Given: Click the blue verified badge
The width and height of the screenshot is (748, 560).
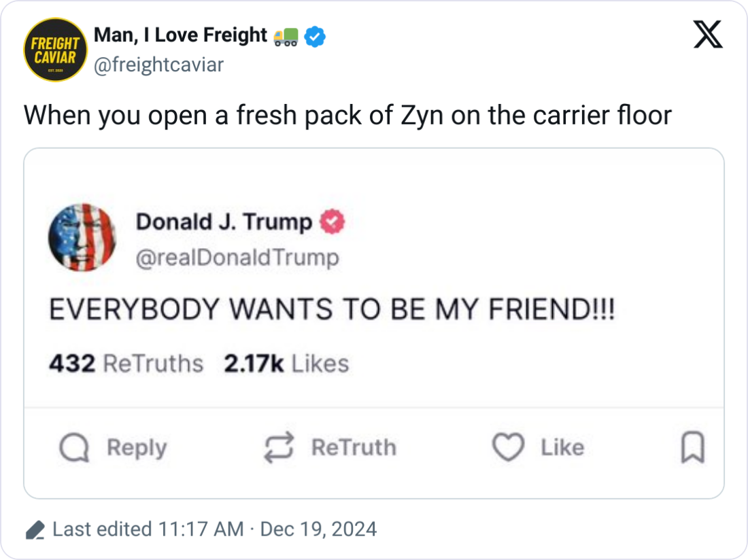Looking at the screenshot, I should 314,37.
